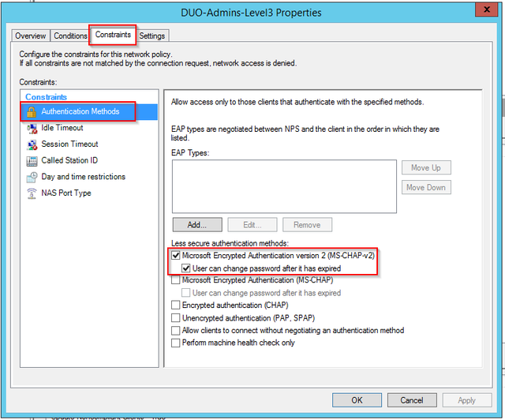Click the Authentication Methods lock icon
505x420 pixels.
tap(32, 112)
